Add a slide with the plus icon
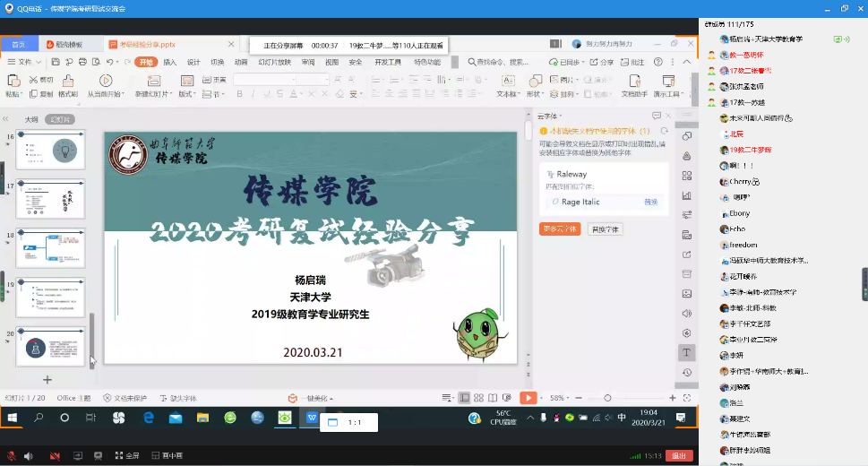The width and height of the screenshot is (868, 466). pos(47,380)
